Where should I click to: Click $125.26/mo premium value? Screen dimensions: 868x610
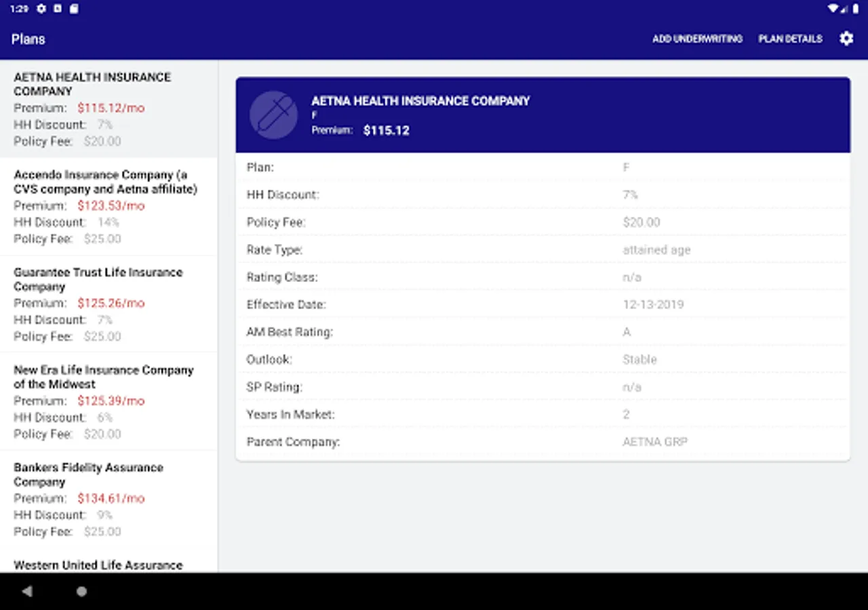pyautogui.click(x=111, y=303)
